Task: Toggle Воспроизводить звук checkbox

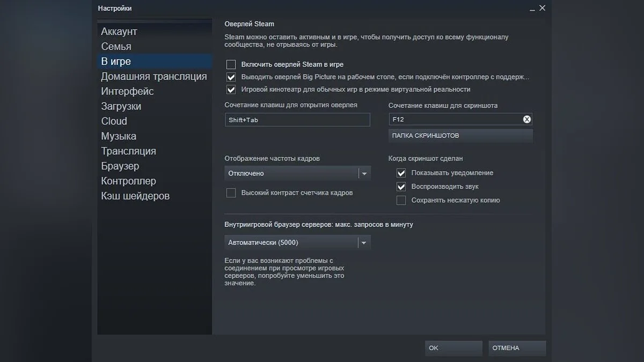Action: (401, 187)
